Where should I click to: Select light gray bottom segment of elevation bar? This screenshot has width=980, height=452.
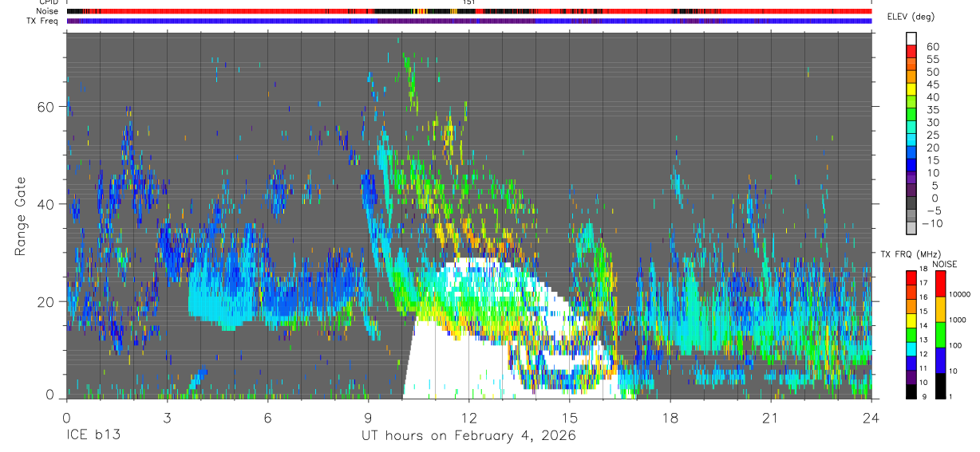pos(911,227)
